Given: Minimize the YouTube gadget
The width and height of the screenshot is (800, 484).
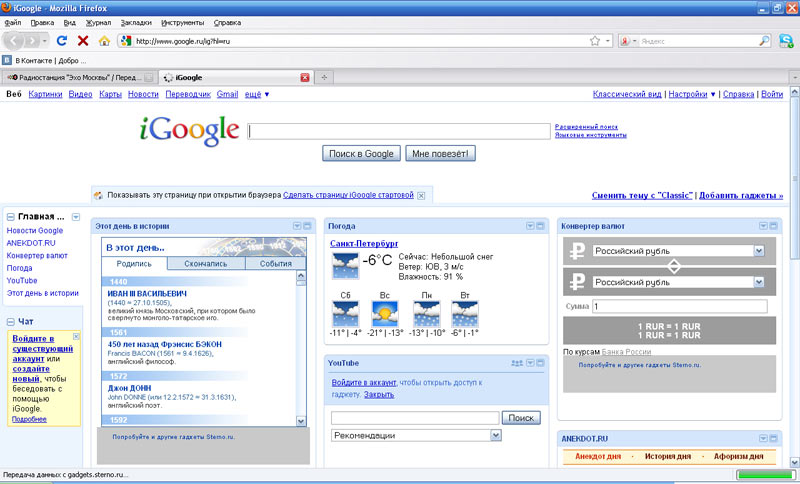Looking at the screenshot, I should coord(540,363).
